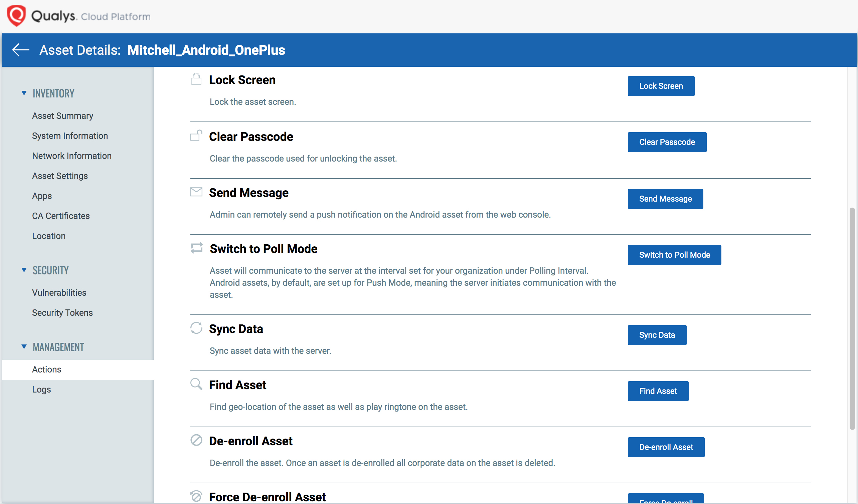The image size is (858, 504).
Task: Open the Apps page from the sidebar
Action: pyautogui.click(x=42, y=196)
